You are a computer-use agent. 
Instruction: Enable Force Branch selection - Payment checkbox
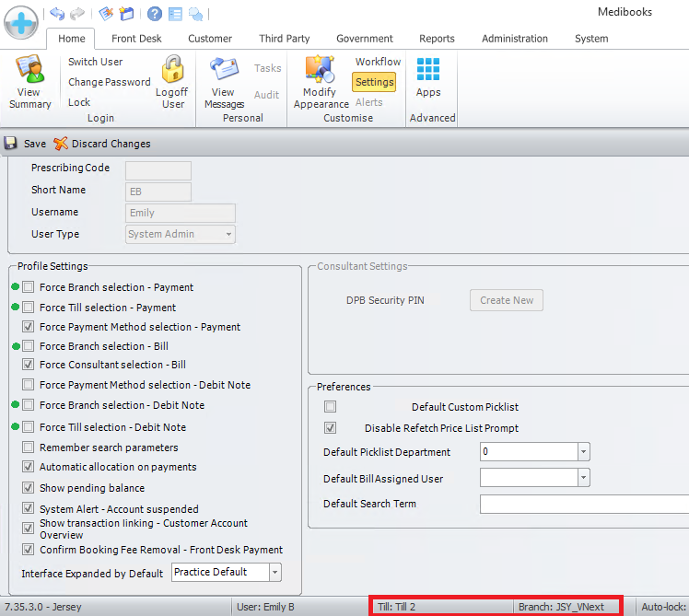point(28,287)
